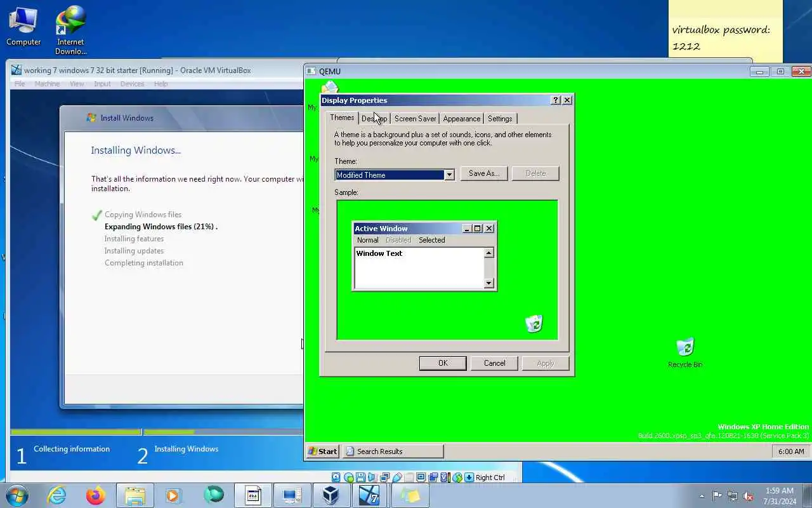
Task: Open the VirtualBox Input menu
Action: 102,84
